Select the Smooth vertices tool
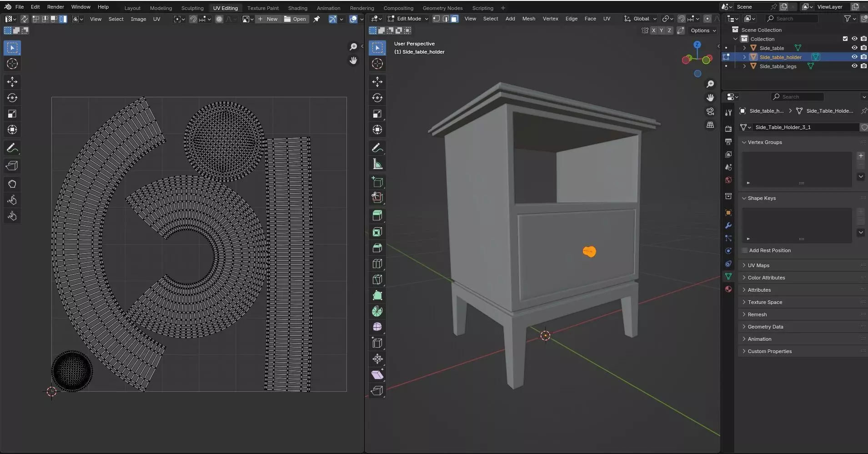The image size is (868, 454). tap(377, 327)
